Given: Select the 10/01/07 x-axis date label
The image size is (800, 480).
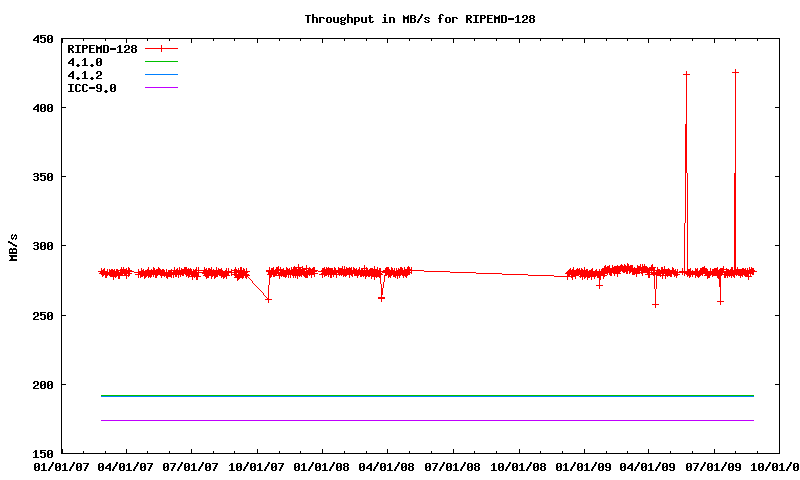Looking at the screenshot, I should (x=257, y=466).
